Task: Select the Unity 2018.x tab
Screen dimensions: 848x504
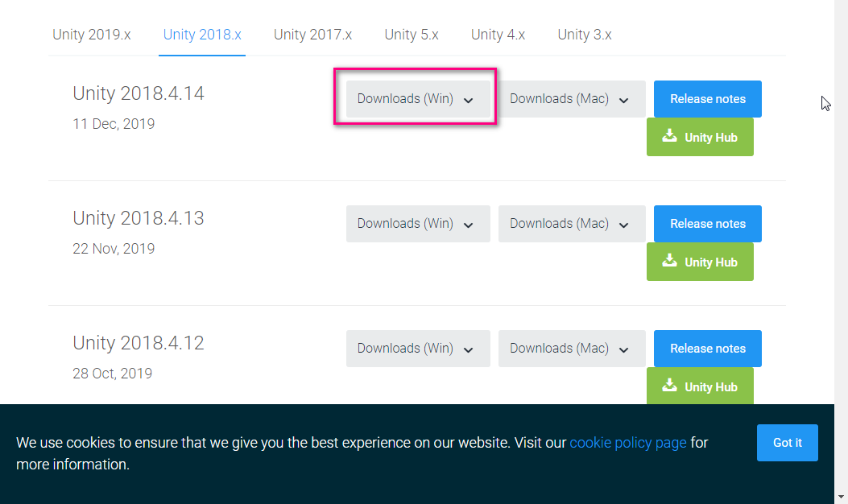Action: pos(202,35)
